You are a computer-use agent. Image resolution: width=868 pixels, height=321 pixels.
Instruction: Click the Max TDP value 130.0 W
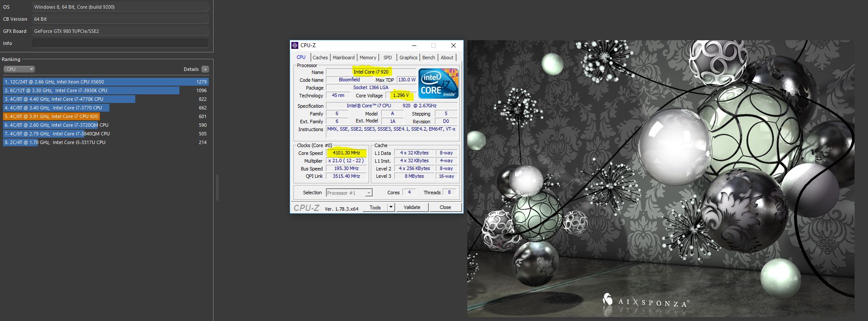click(406, 80)
